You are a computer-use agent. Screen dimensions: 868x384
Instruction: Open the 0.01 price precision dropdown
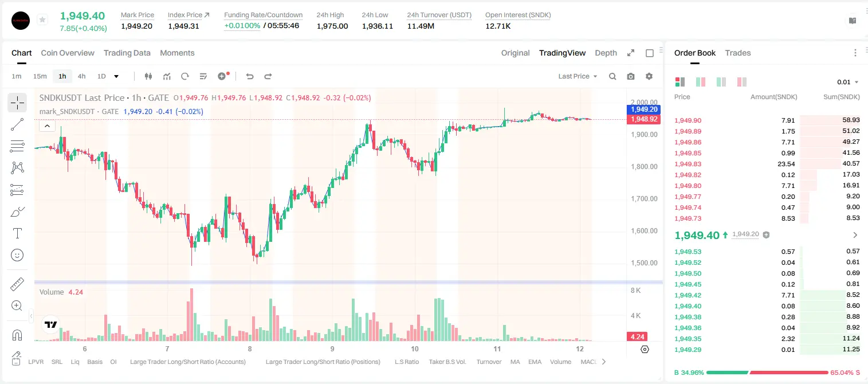[848, 82]
